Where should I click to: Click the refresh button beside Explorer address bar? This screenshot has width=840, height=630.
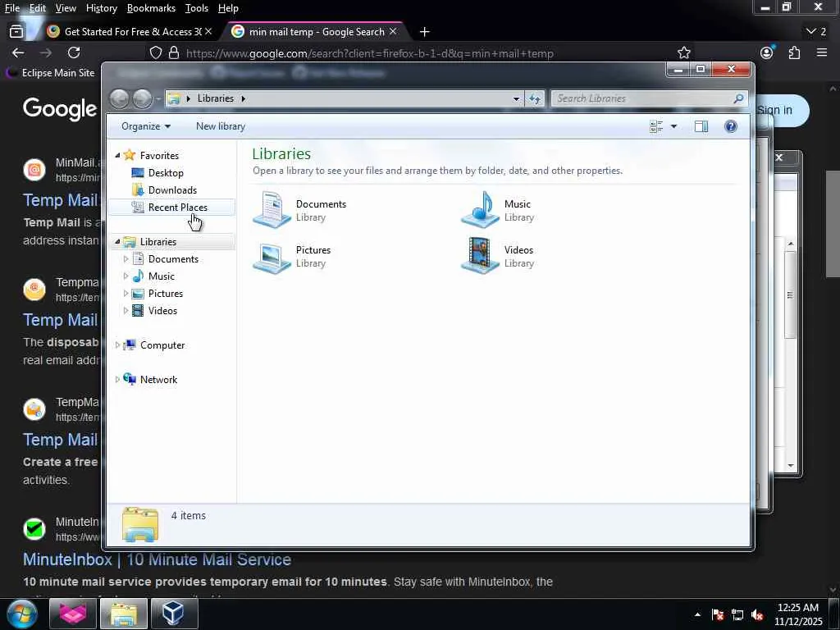tap(535, 98)
